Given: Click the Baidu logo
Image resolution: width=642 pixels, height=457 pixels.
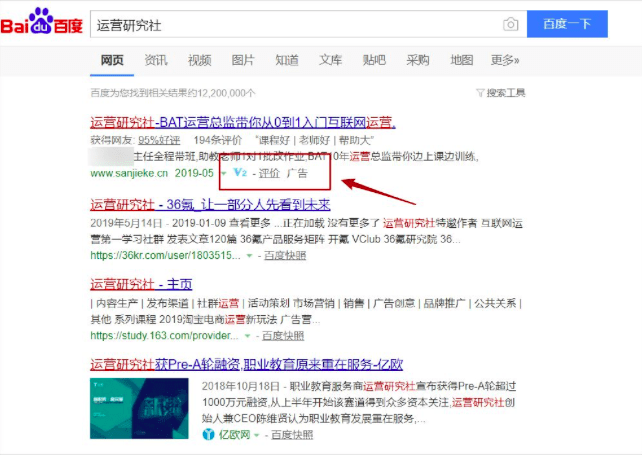Looking at the screenshot, I should coord(41,22).
